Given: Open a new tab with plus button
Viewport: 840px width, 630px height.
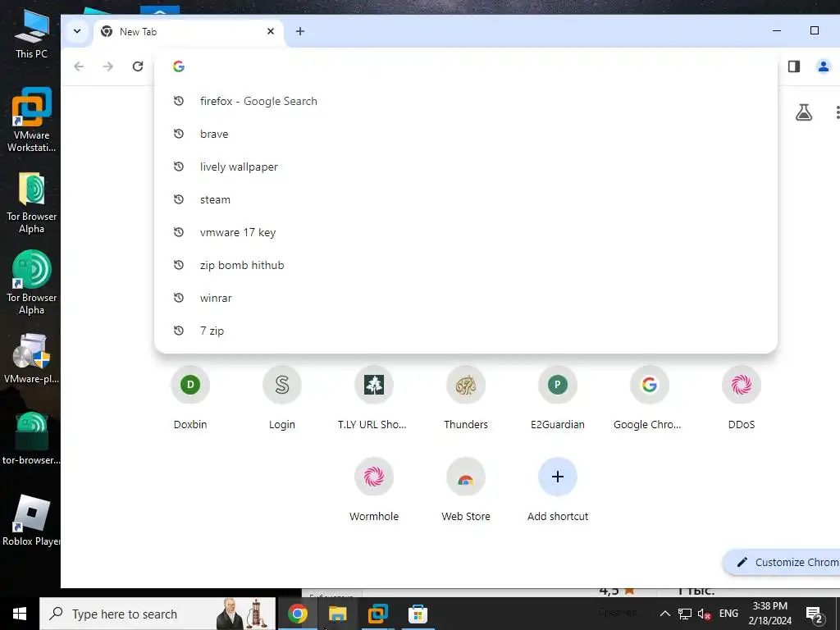Looking at the screenshot, I should point(300,32).
